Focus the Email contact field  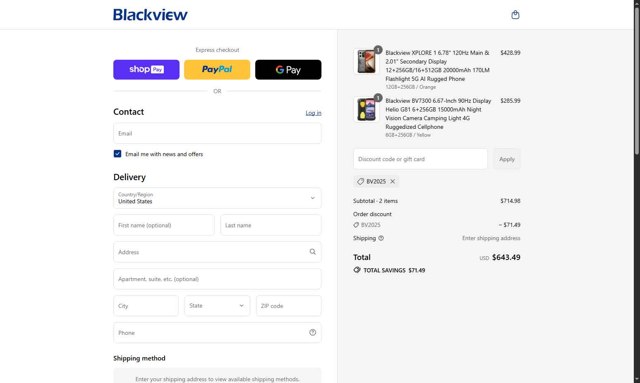(x=217, y=134)
